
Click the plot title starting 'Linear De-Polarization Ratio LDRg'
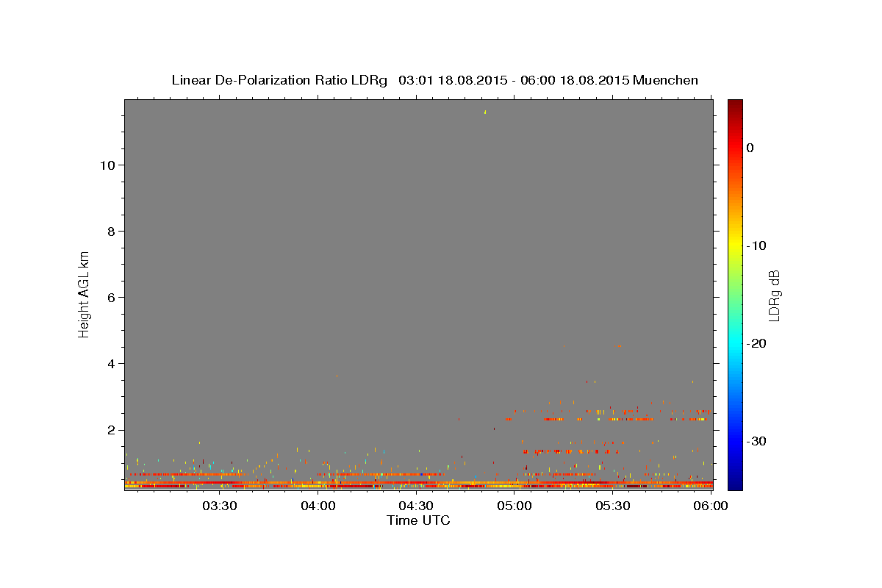click(x=434, y=80)
